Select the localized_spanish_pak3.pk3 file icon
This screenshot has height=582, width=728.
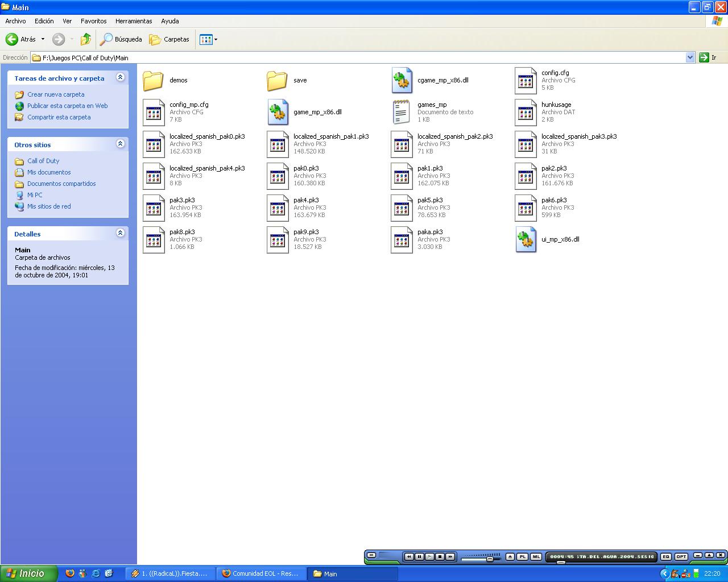(x=526, y=144)
